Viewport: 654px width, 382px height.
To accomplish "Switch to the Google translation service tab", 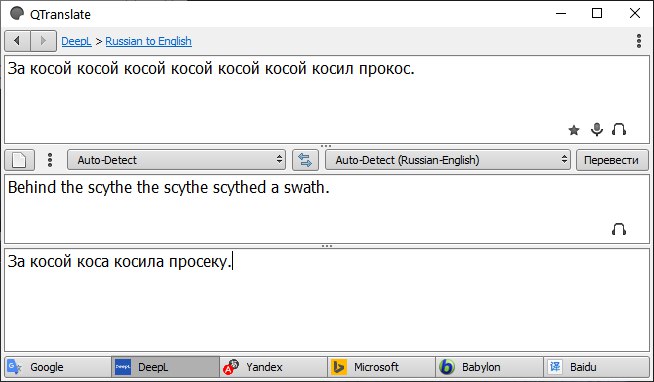I will (x=58, y=367).
